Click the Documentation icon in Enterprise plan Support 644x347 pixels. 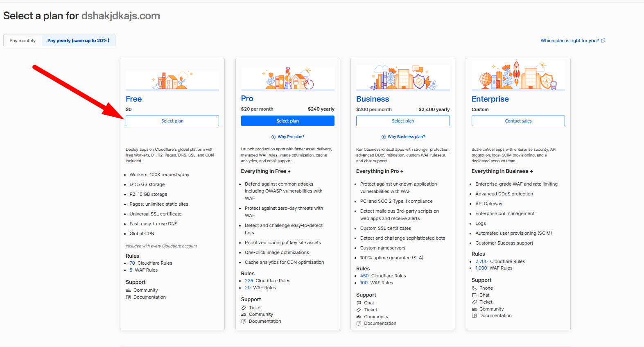coord(475,316)
